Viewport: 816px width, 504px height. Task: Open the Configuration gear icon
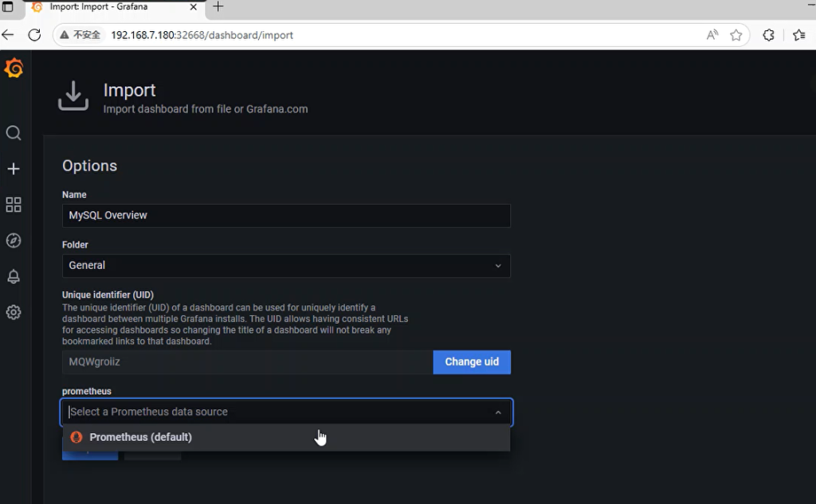14,312
